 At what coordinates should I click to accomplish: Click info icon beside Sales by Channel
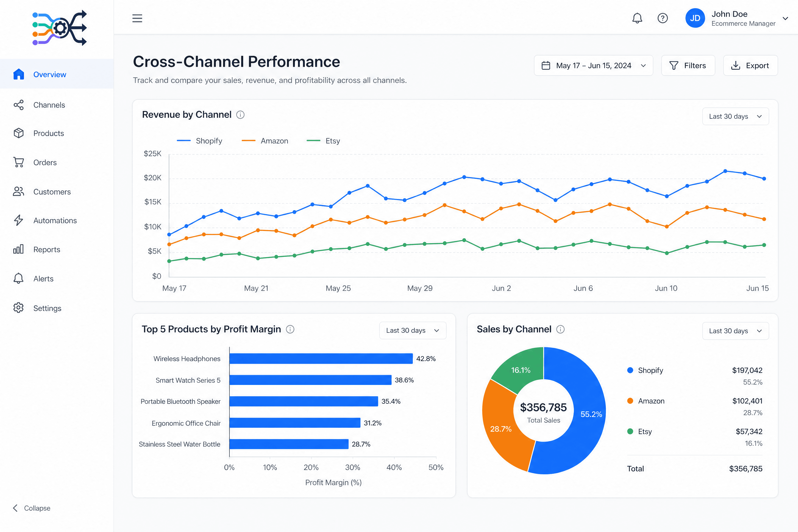[561, 329]
